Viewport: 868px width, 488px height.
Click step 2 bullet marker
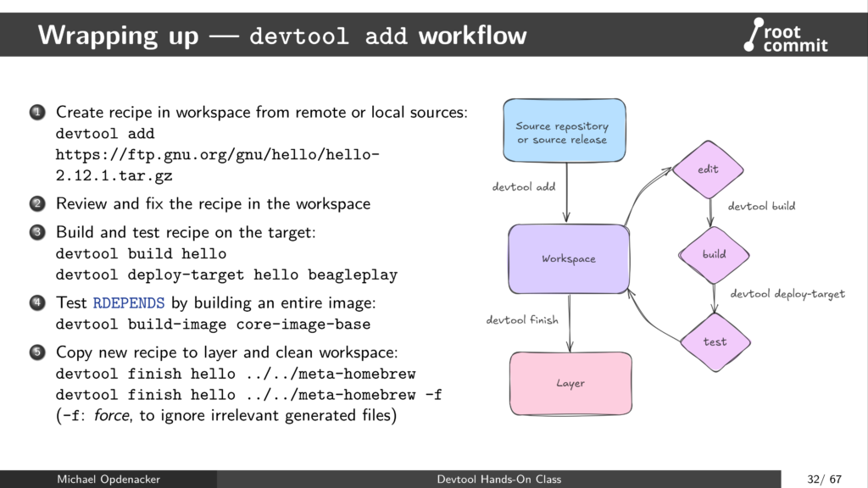click(x=36, y=203)
